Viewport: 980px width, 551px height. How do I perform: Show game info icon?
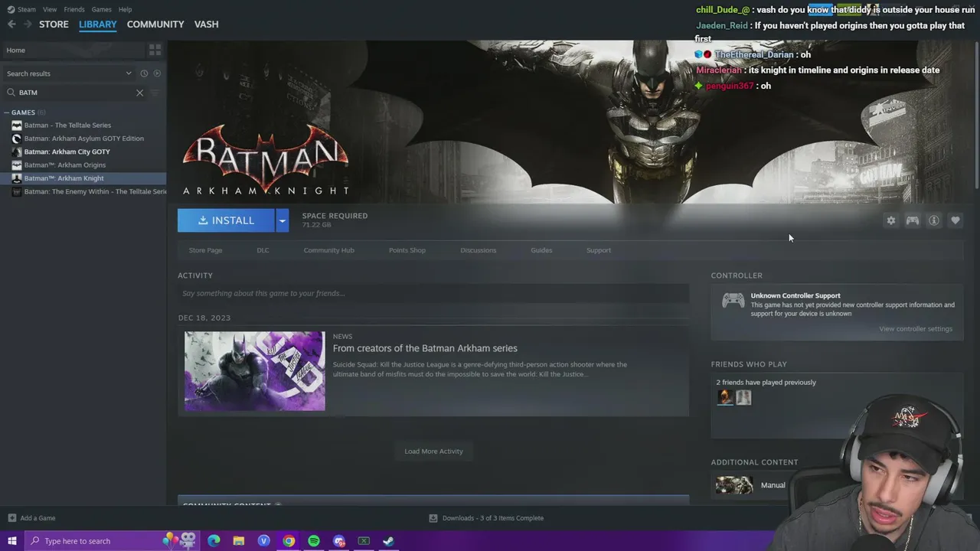coord(934,220)
